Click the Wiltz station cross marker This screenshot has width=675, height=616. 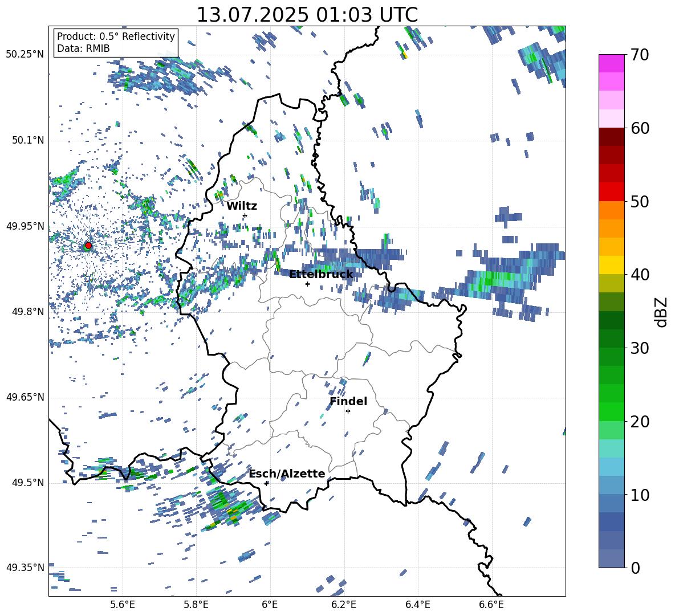245,215
